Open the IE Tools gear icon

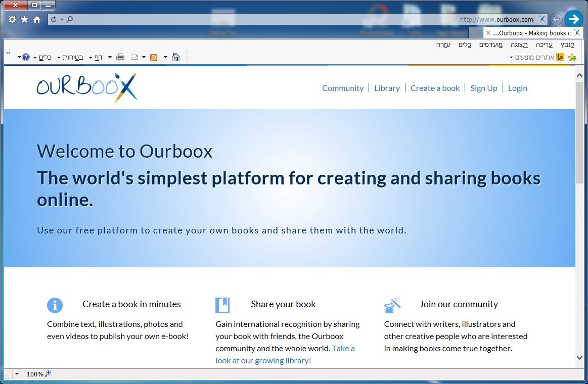click(12, 19)
